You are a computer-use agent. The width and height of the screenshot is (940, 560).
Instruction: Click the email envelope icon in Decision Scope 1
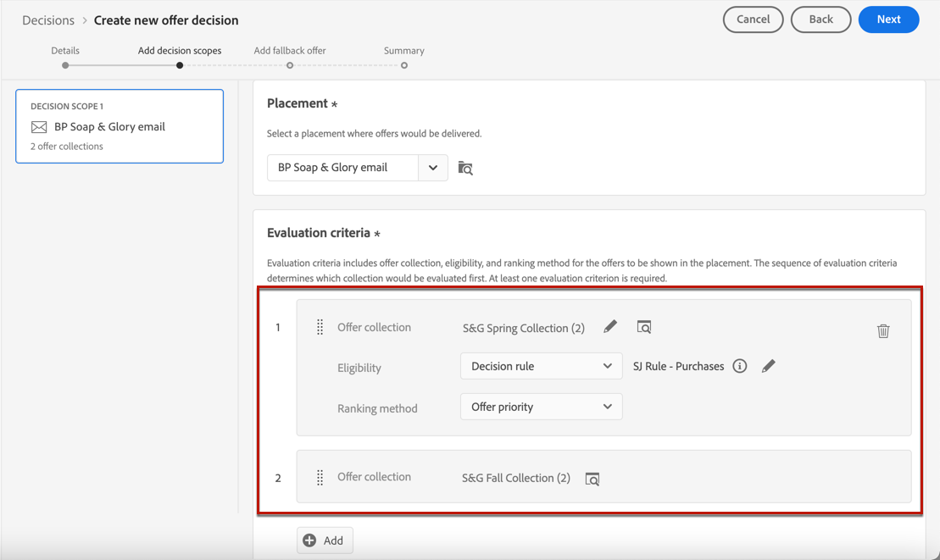tap(39, 127)
